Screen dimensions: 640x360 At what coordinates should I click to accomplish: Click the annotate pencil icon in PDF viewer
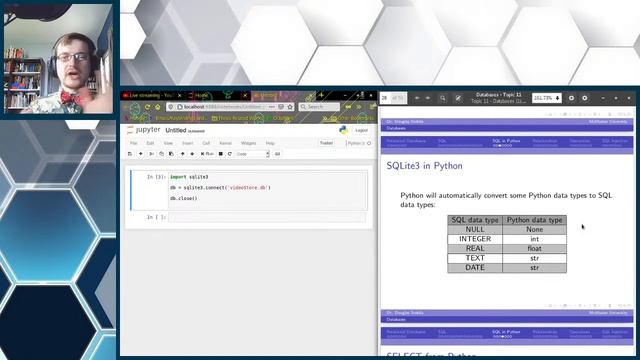[x=458, y=98]
